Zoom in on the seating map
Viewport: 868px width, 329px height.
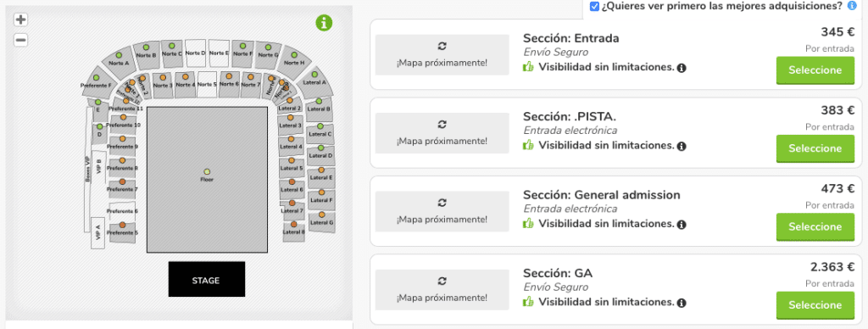[x=20, y=20]
